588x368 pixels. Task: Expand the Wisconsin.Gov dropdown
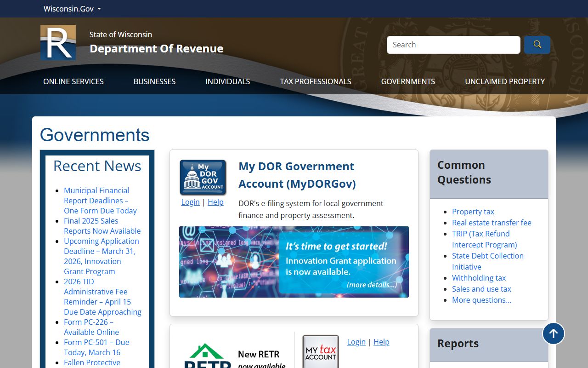pyautogui.click(x=72, y=9)
